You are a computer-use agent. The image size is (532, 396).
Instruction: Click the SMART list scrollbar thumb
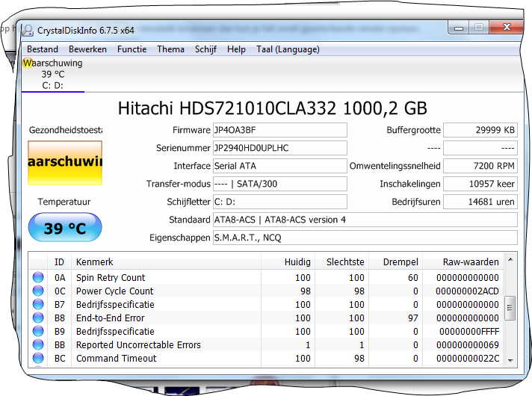point(510,308)
